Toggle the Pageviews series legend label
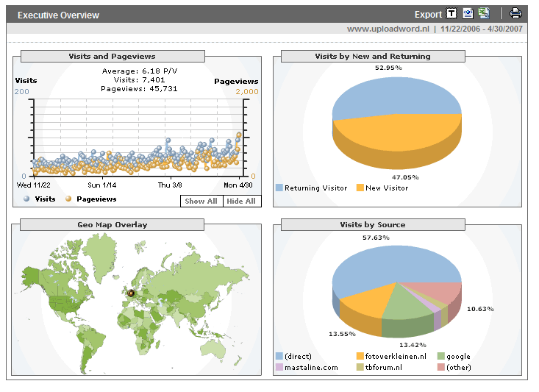Viewport: 539px width, 392px height. 96,199
